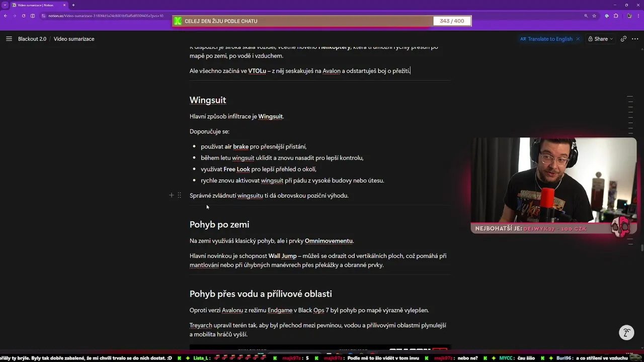Click heading Pohyb přes vodu a přílivové oblasti
Screen dimensions: 644x362
(261, 294)
